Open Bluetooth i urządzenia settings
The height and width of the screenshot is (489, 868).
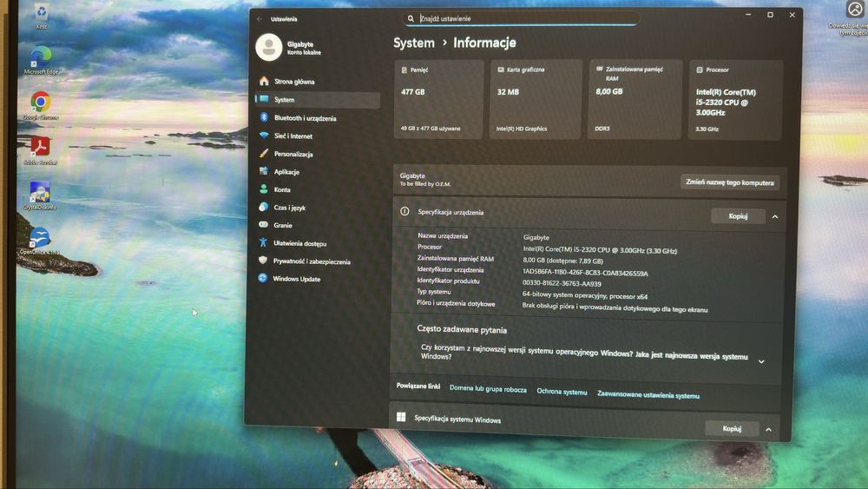[x=318, y=118]
